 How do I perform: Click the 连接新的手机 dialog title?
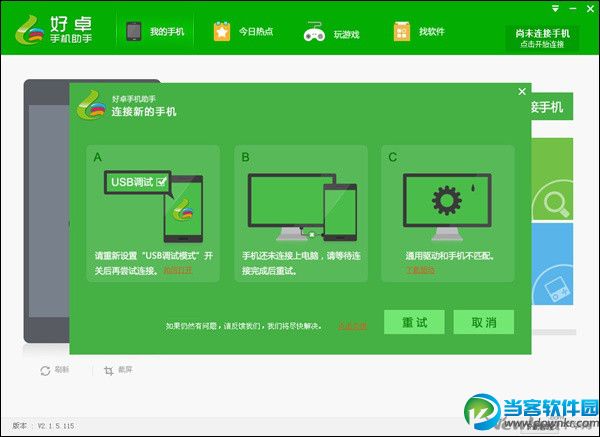pyautogui.click(x=144, y=112)
